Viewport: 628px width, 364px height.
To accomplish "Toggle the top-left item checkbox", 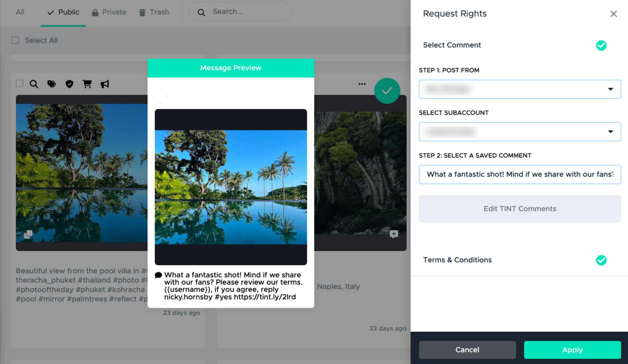I will [19, 84].
